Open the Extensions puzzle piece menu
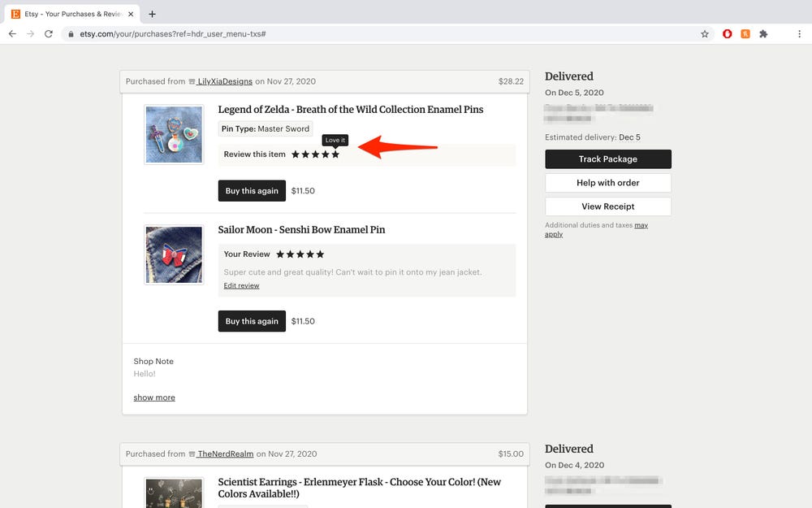Viewport: 812px width, 508px height. coord(763,33)
